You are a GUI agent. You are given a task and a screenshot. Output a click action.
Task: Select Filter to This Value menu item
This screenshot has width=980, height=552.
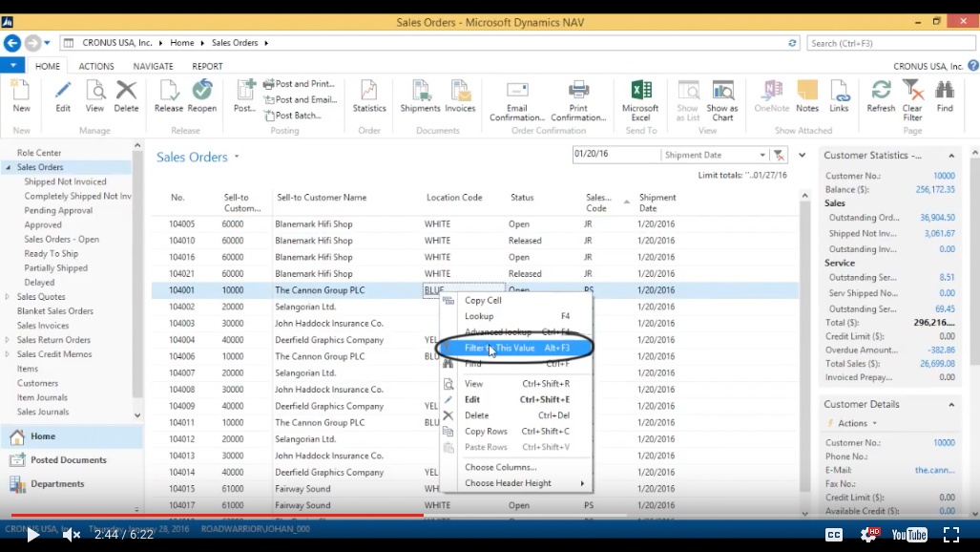pos(516,348)
